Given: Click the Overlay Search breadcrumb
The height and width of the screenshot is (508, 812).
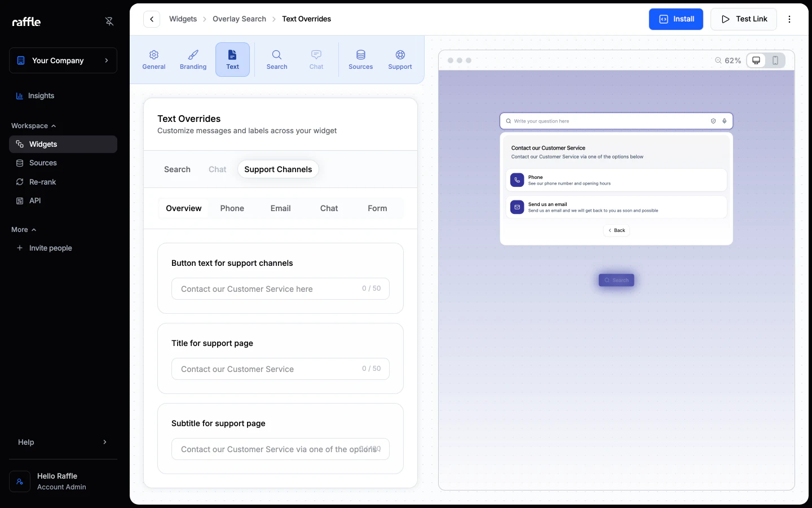Looking at the screenshot, I should 239,19.
